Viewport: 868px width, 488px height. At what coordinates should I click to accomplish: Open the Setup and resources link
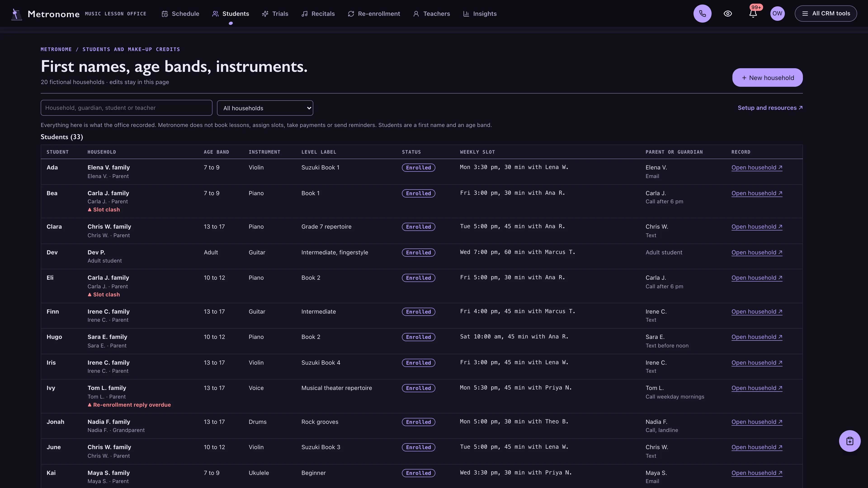pyautogui.click(x=770, y=108)
